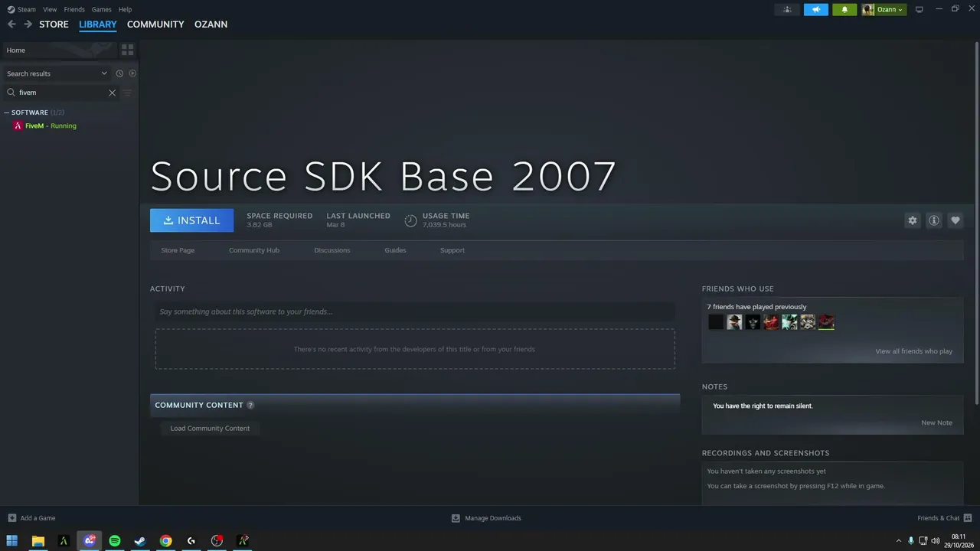Open Friends & Chat
The image size is (980, 551).
pyautogui.click(x=945, y=518)
